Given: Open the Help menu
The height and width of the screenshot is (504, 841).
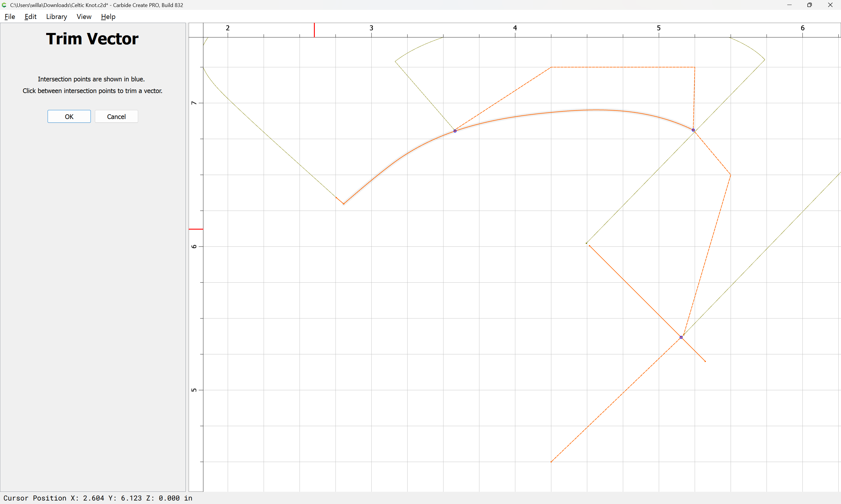Looking at the screenshot, I should (x=108, y=17).
